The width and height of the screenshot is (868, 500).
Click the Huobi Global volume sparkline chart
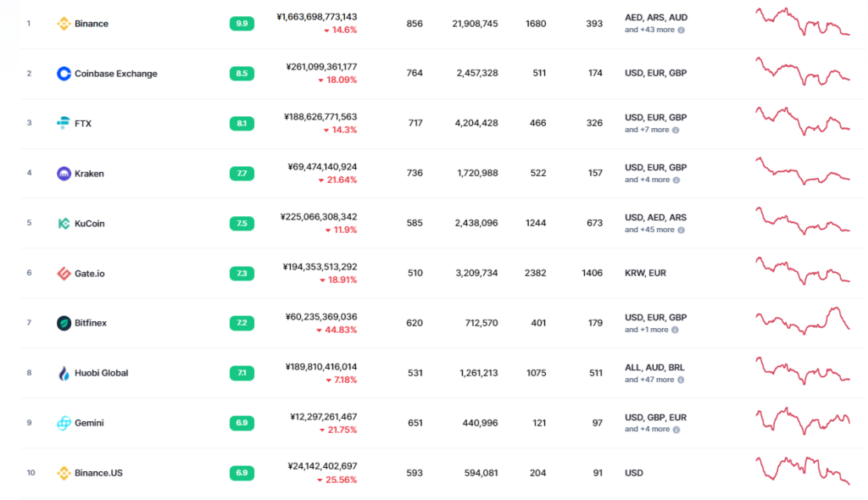click(x=803, y=371)
